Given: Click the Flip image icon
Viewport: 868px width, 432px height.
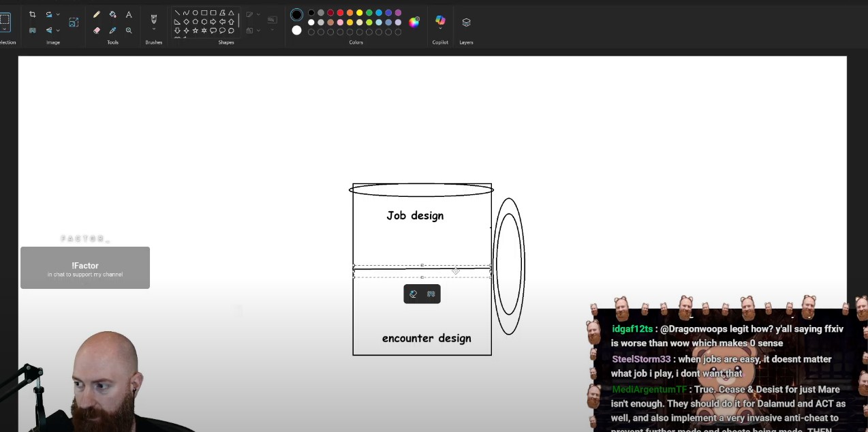Looking at the screenshot, I should [49, 30].
